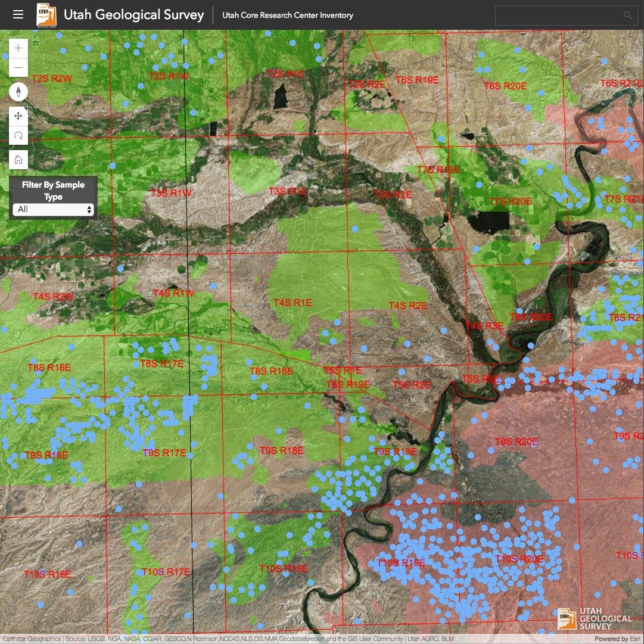
Task: Click the search magnifier icon
Action: click(627, 15)
